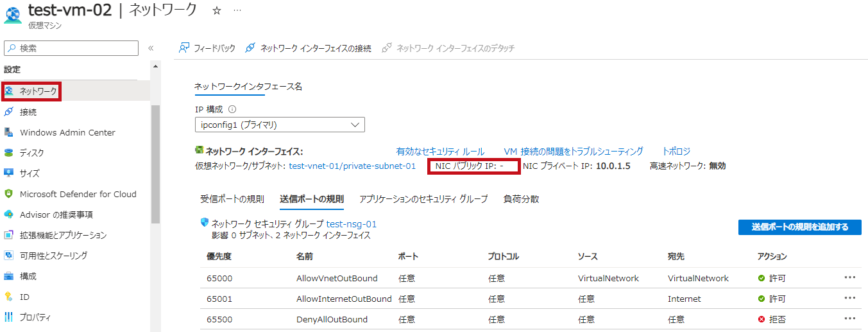Click the Advisor の推奨事項 icon
868x332 pixels.
pyautogui.click(x=9, y=214)
